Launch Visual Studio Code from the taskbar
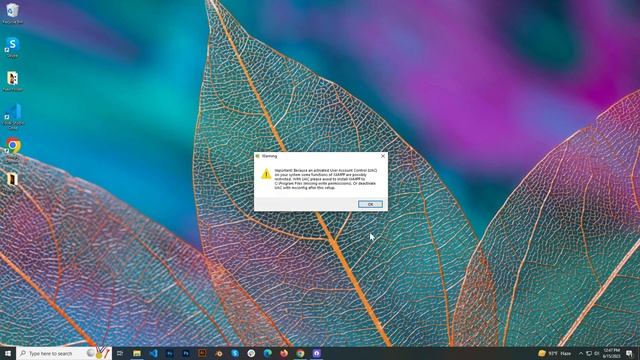Screen dimensions: 640x360 [x=153, y=353]
